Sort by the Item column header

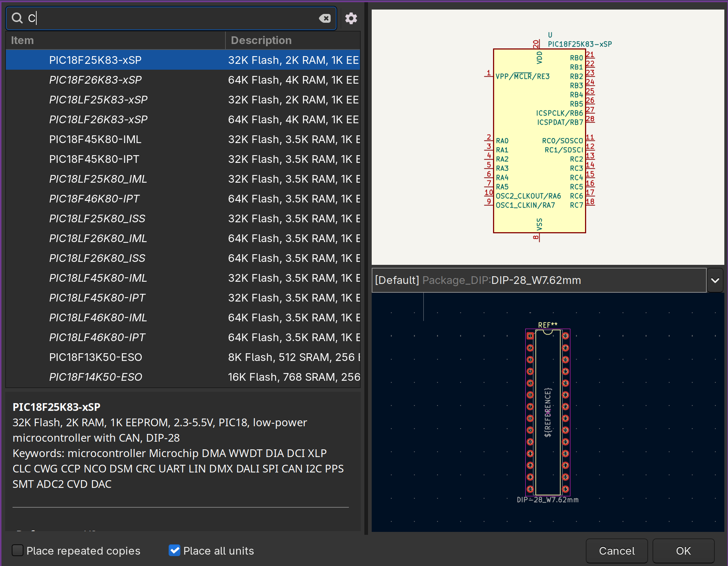click(x=115, y=40)
